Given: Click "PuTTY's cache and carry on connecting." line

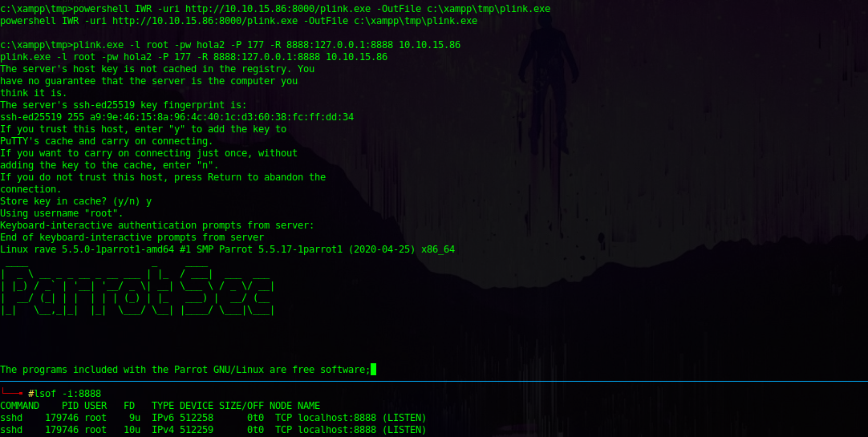Looking at the screenshot, I should click(106, 141).
